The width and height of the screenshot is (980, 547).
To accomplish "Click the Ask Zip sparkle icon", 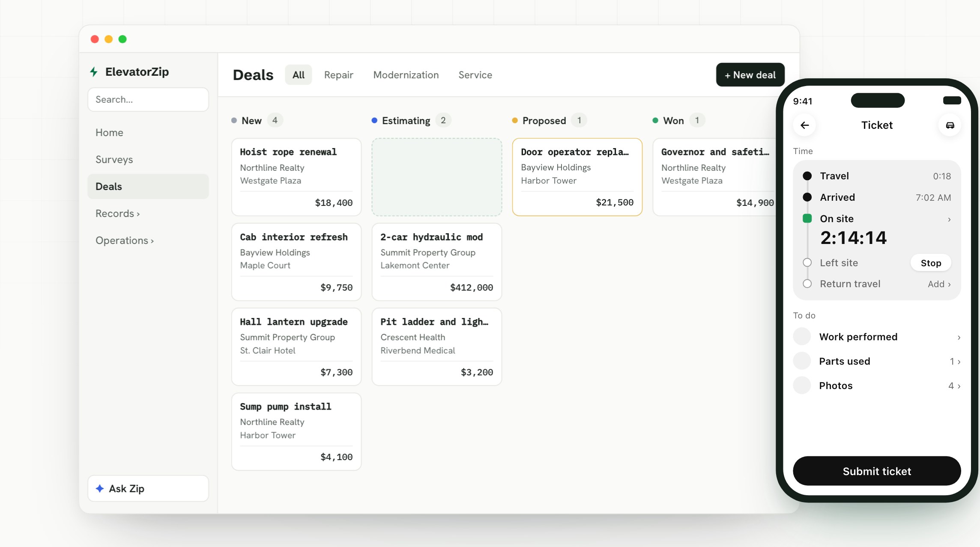I will pos(100,488).
